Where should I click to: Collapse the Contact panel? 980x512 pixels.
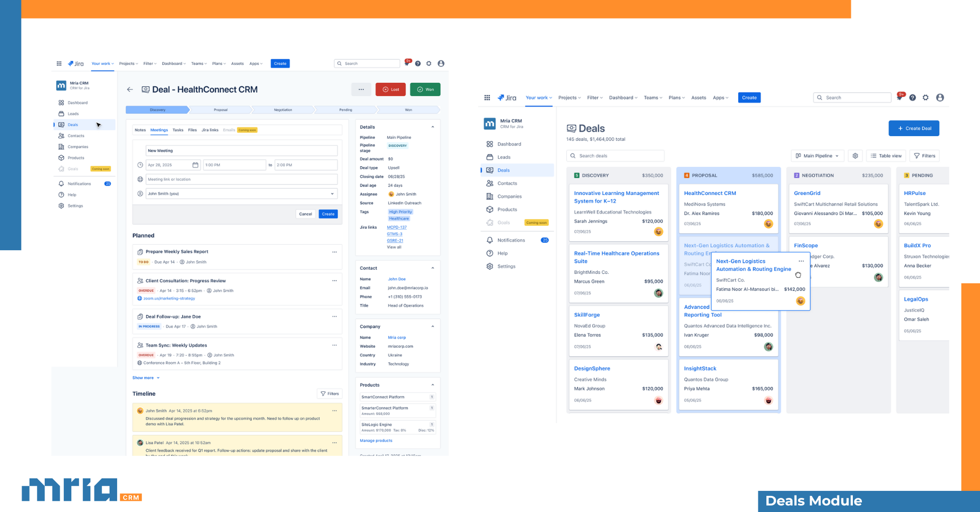coord(433,268)
